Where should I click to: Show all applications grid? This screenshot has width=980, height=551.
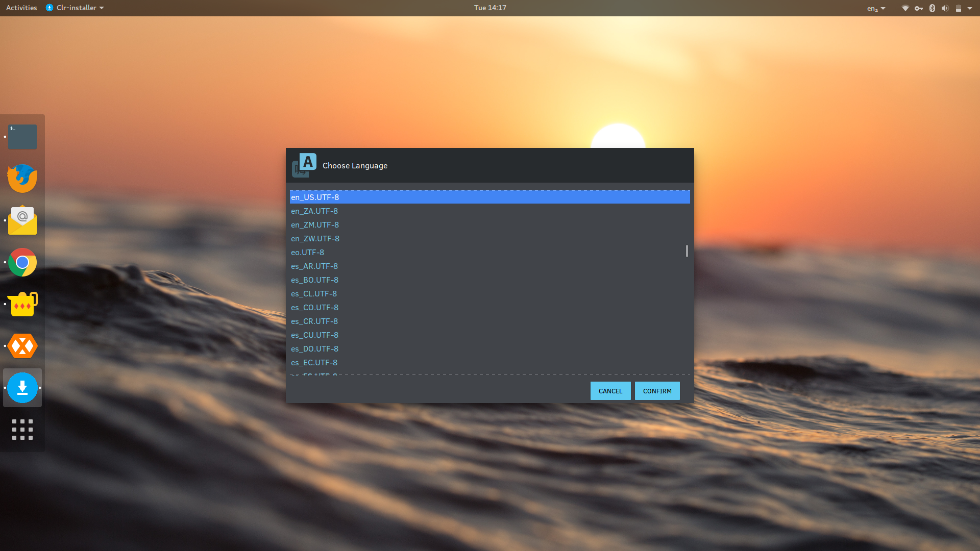point(22,430)
